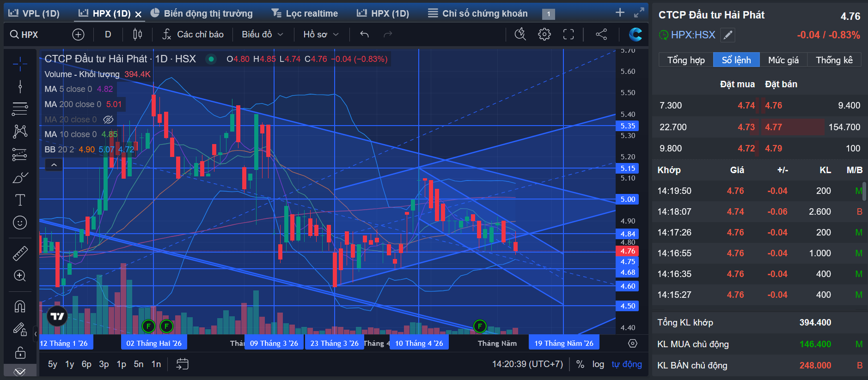The height and width of the screenshot is (380, 868).
Task: Set chart range to 1y
Action: tap(70, 364)
